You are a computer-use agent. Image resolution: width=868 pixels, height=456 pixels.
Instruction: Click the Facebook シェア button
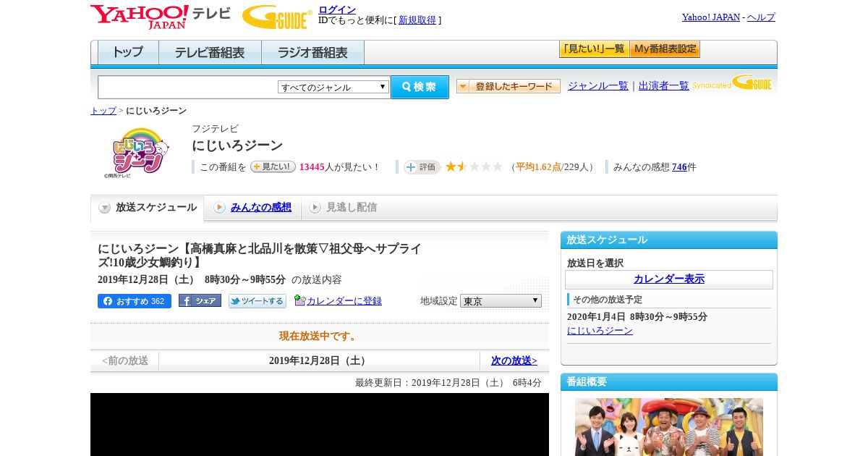200,301
